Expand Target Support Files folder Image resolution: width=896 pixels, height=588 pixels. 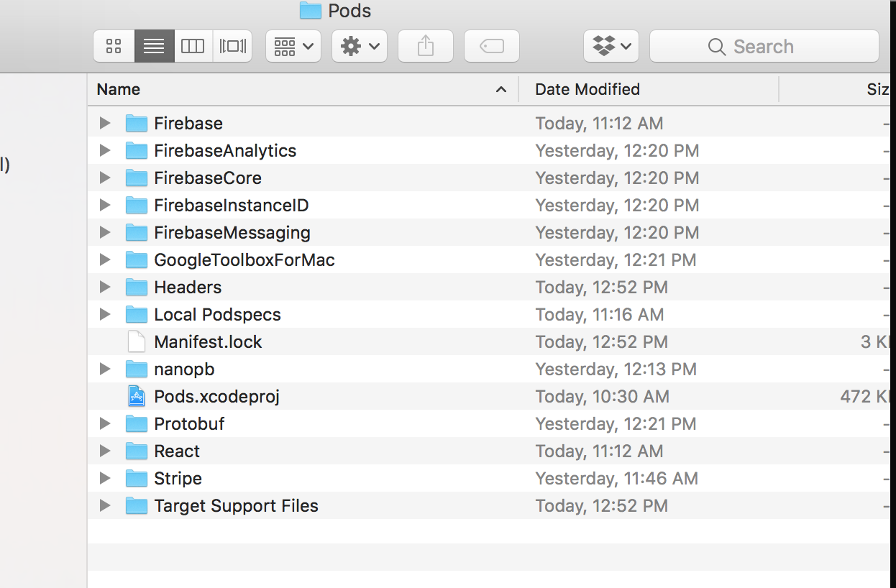(105, 505)
